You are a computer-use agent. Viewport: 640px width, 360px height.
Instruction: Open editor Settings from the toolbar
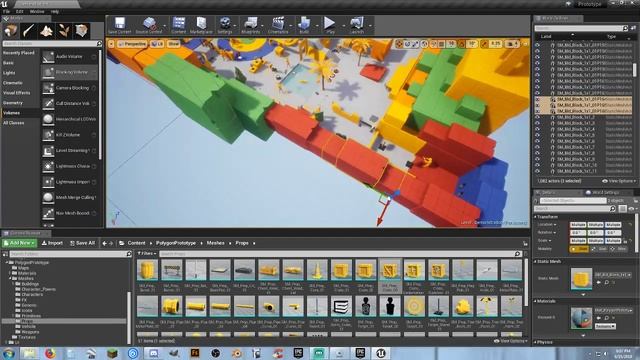coord(224,25)
